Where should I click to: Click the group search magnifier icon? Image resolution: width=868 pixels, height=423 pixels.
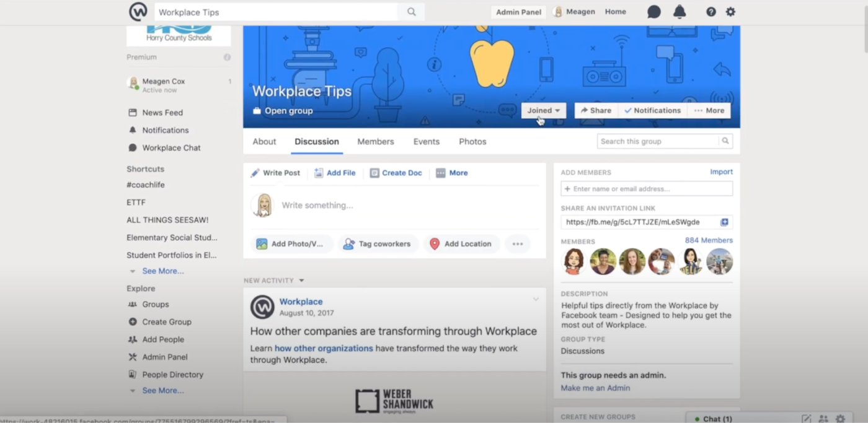click(725, 141)
